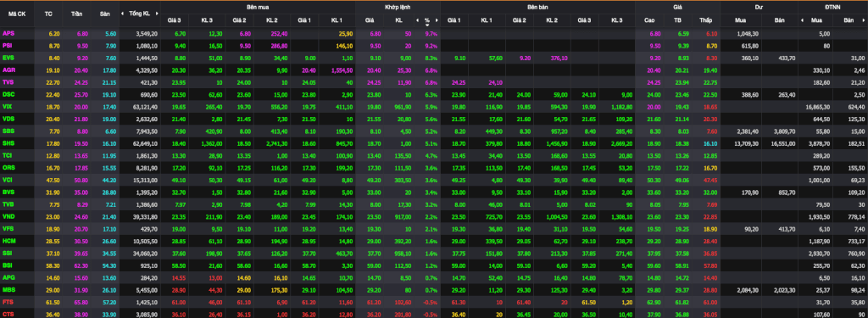Click right arrow beside ĐTNN Bán header

(865, 20)
